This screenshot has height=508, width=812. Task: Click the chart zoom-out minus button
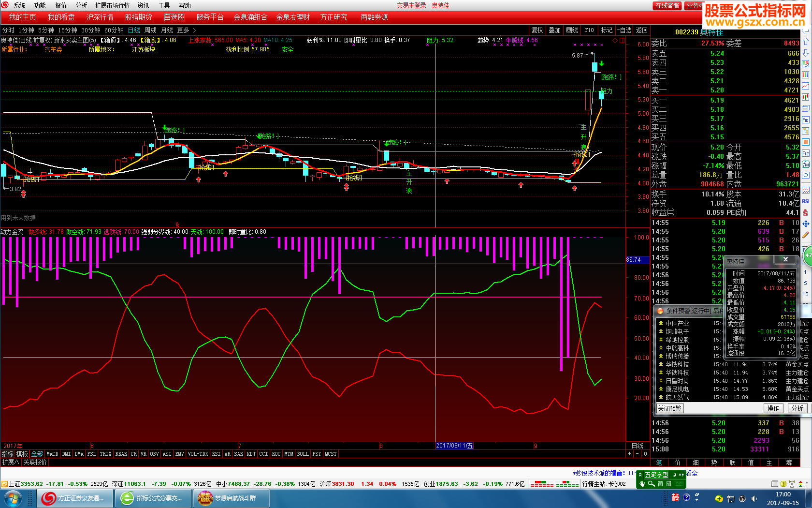tap(638, 454)
